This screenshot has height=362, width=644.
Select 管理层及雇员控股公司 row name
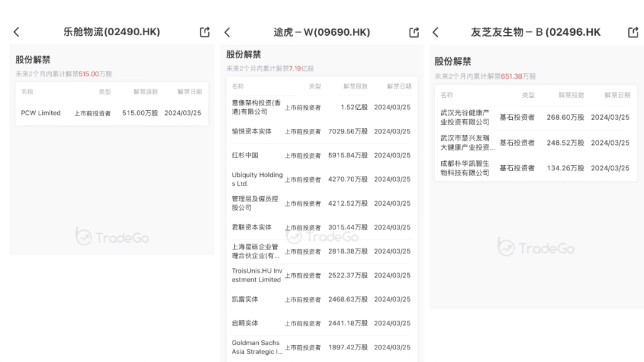[255, 203]
